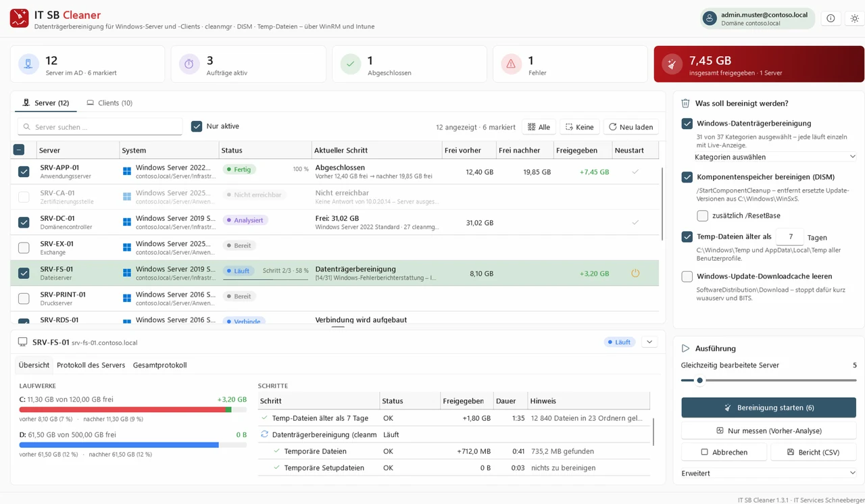Export the 'Bericht (CSV)' report

click(x=814, y=452)
